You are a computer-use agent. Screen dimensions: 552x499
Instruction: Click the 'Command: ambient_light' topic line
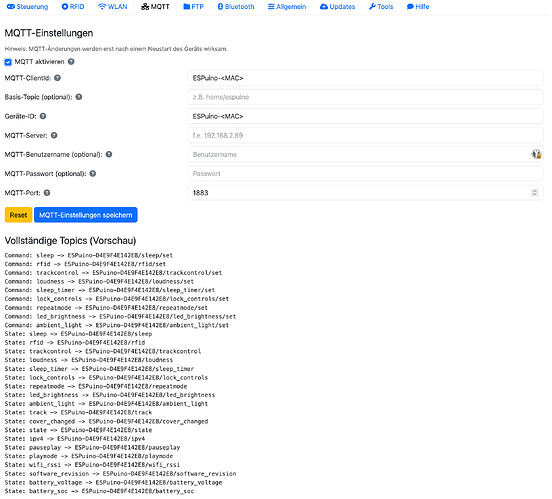117,325
